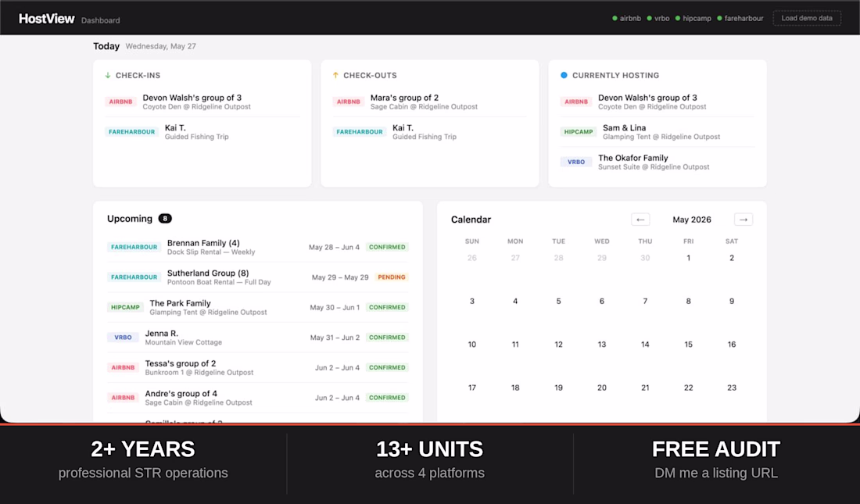860x504 pixels.
Task: Click the airbnb status indicator in header
Action: pyautogui.click(x=626, y=18)
